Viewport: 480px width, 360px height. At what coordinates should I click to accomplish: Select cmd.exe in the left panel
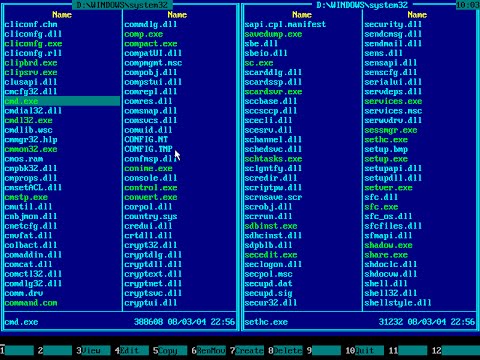(62, 101)
